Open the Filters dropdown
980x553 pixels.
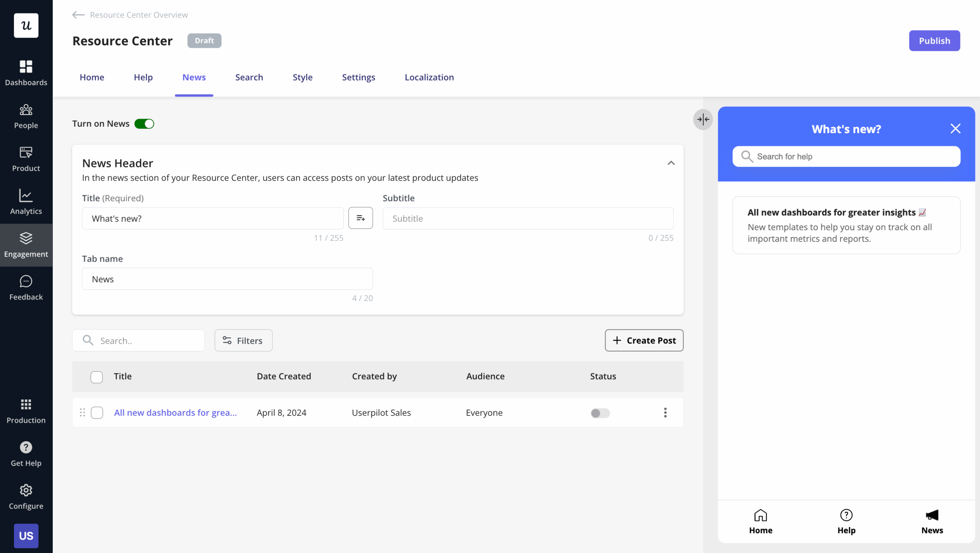tap(243, 340)
